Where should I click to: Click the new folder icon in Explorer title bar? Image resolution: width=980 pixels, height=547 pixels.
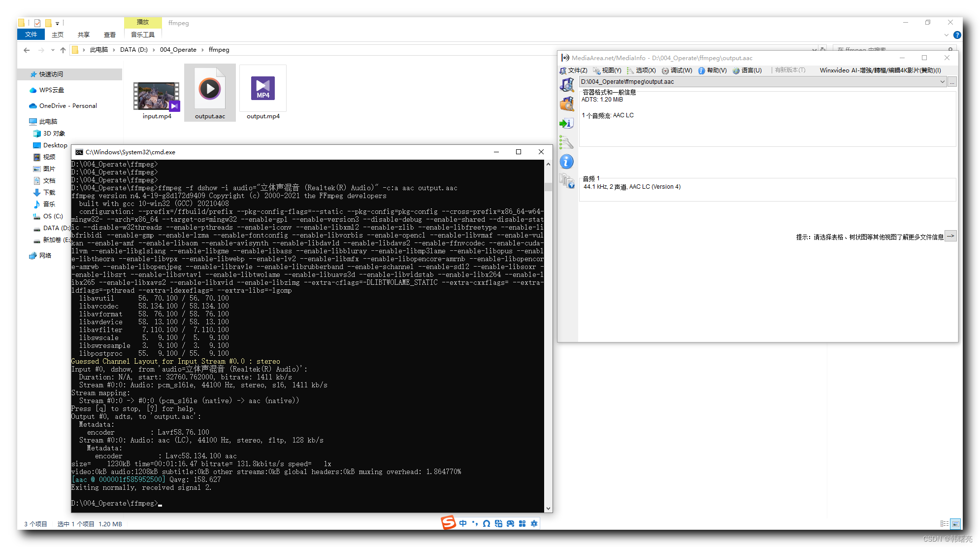48,23
